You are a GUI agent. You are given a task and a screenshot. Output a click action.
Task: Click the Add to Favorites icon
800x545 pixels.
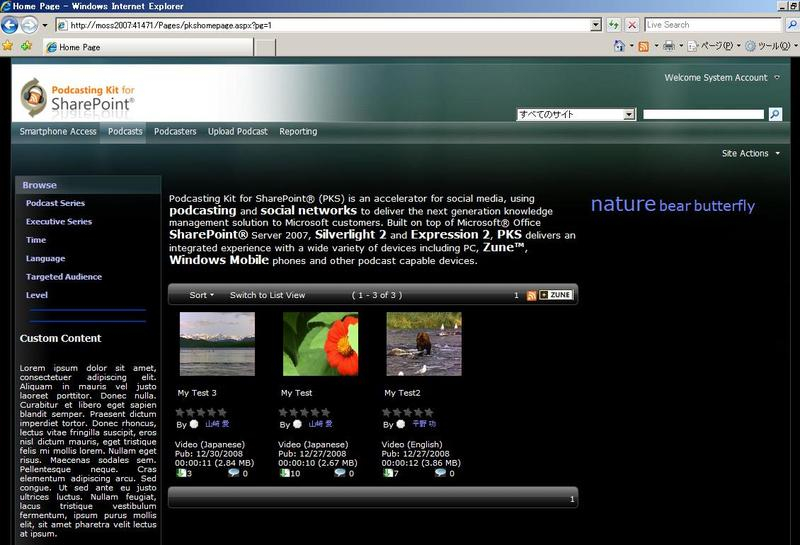pos(26,46)
